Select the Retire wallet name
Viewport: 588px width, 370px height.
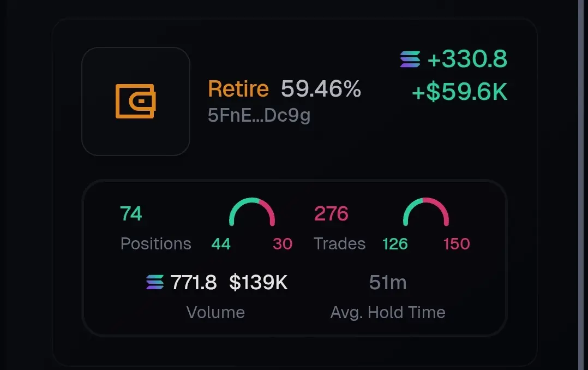click(238, 89)
